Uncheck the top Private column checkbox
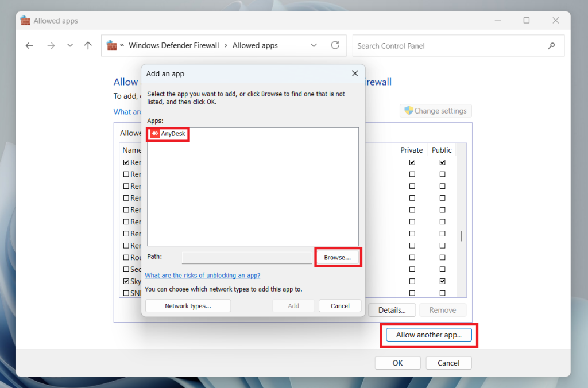Screen dimensions: 588x388 pos(412,162)
